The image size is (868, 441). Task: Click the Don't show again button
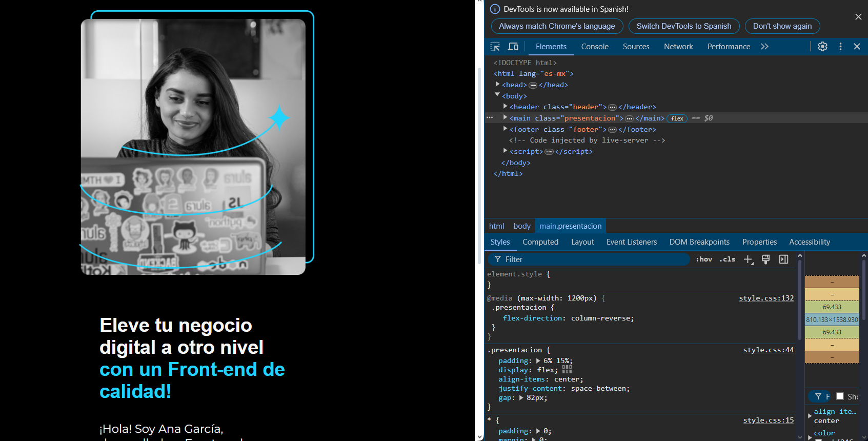coord(782,26)
